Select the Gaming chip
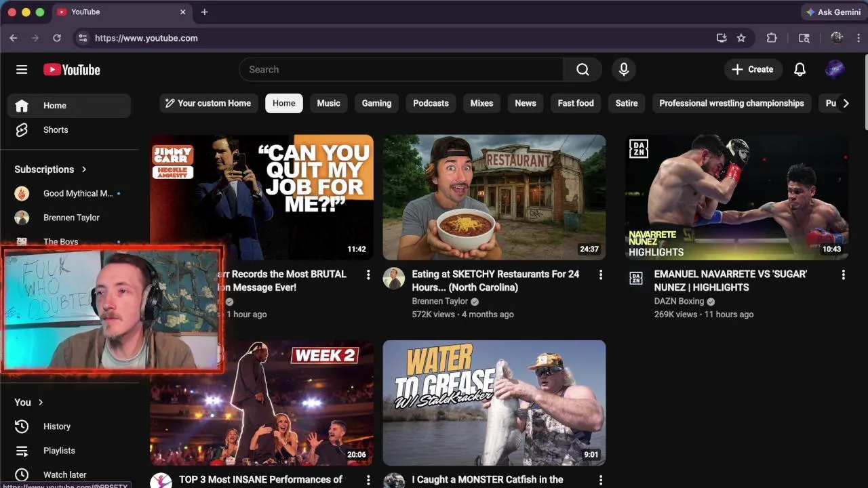The width and height of the screenshot is (868, 488). (376, 103)
